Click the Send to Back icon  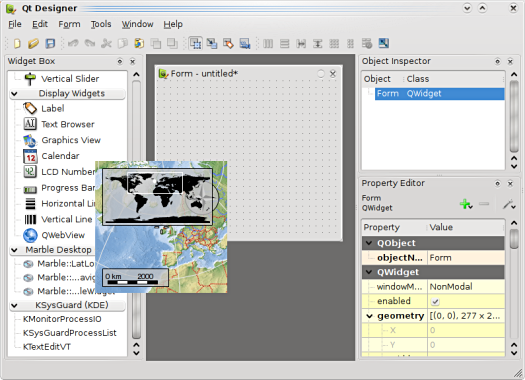click(156, 44)
